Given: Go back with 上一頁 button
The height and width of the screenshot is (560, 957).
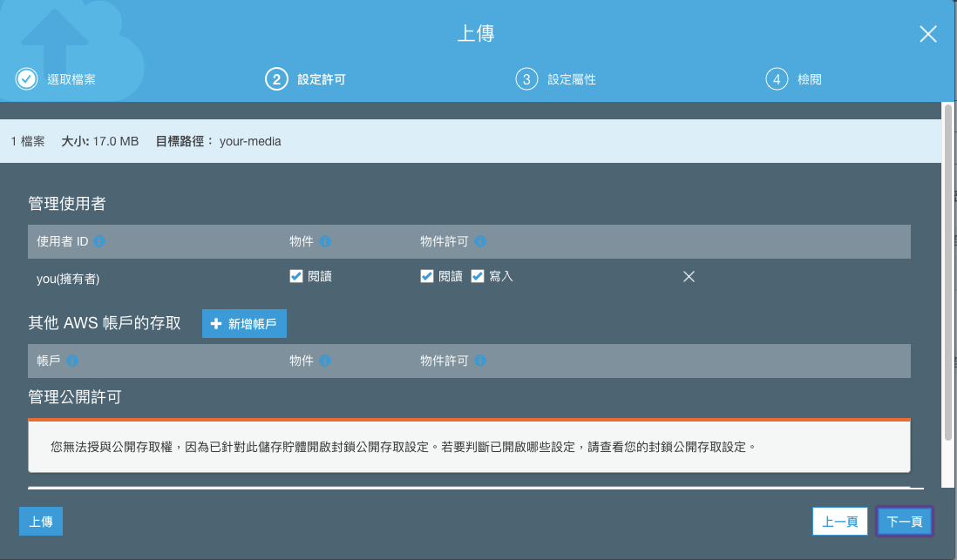Looking at the screenshot, I should coord(840,522).
